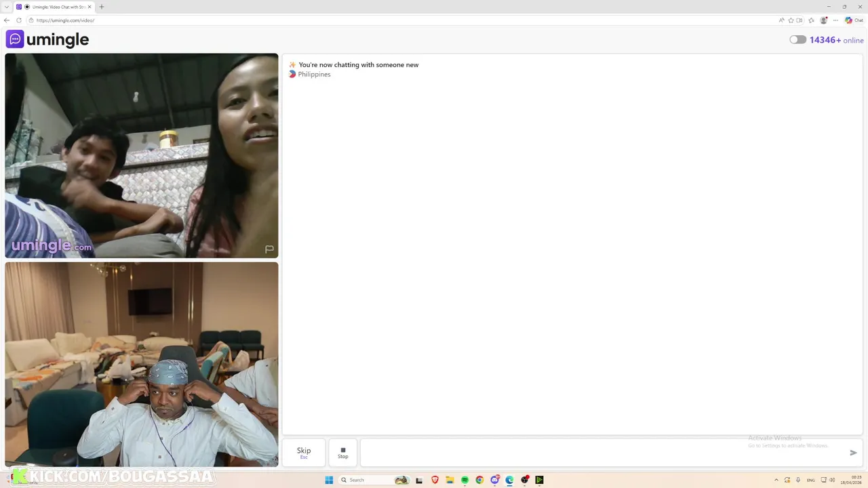Open Discord from taskbar
Image resolution: width=868 pixels, height=488 pixels.
(495, 480)
